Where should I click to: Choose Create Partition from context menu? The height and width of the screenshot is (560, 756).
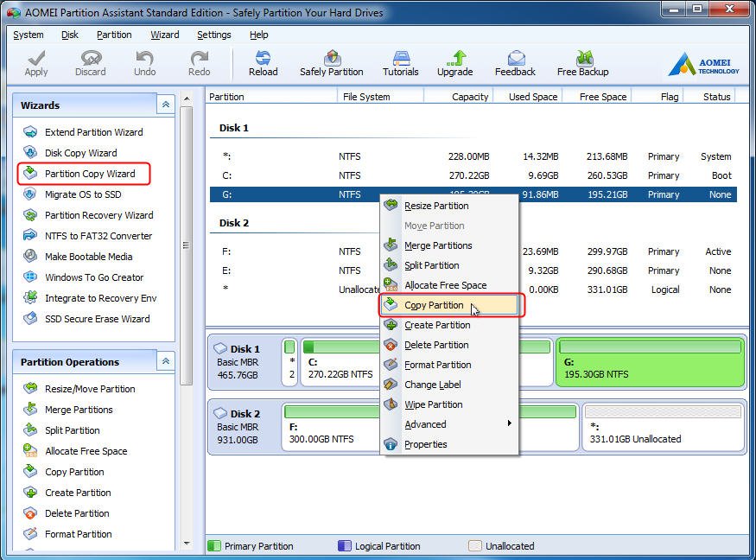tap(449, 325)
